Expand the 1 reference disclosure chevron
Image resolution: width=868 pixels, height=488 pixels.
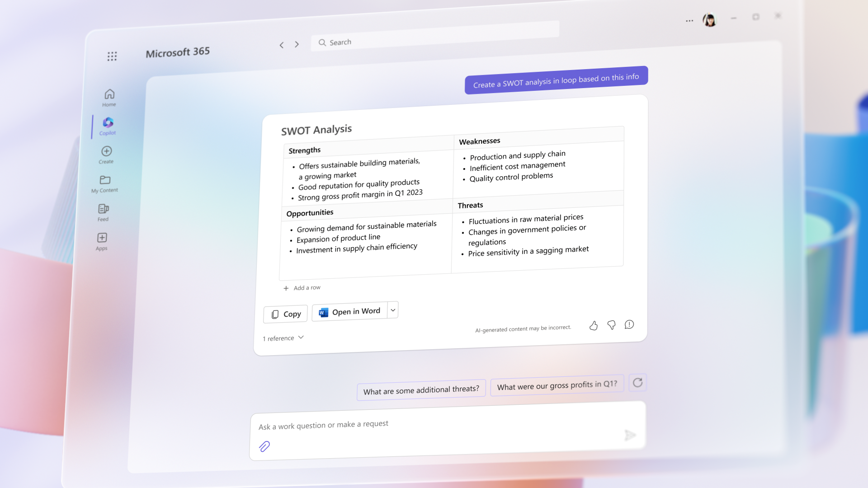pyautogui.click(x=302, y=338)
